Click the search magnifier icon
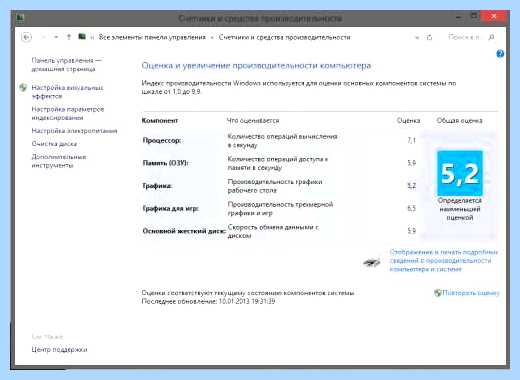520x380 pixels. point(491,37)
